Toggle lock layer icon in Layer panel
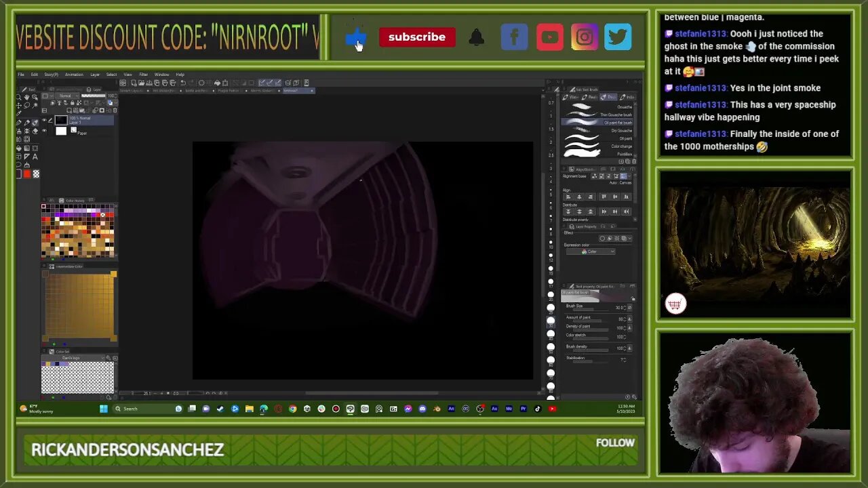This screenshot has width=868, height=488. coord(73,102)
